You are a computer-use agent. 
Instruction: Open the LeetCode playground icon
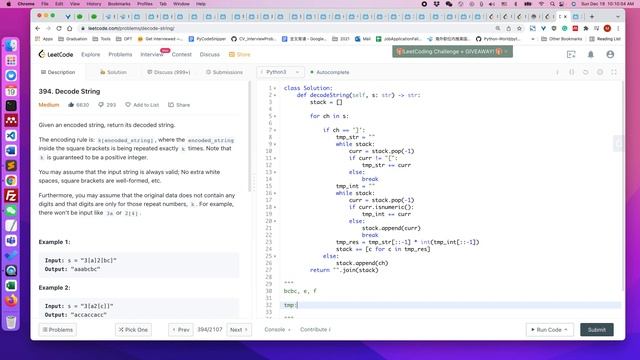571,54
